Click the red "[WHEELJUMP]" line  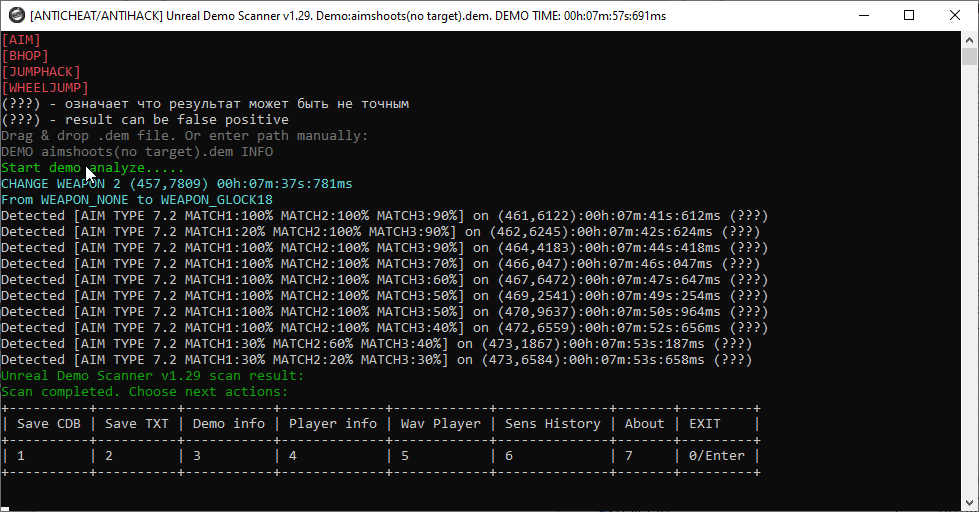45,88
